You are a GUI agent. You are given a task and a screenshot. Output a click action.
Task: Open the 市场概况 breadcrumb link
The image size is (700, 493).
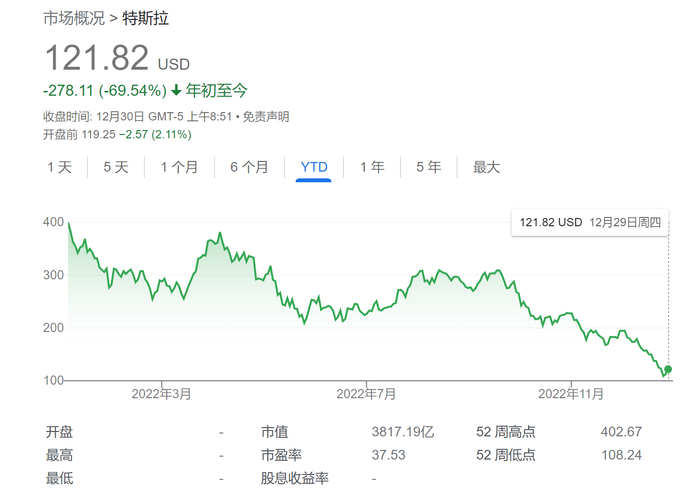click(74, 18)
